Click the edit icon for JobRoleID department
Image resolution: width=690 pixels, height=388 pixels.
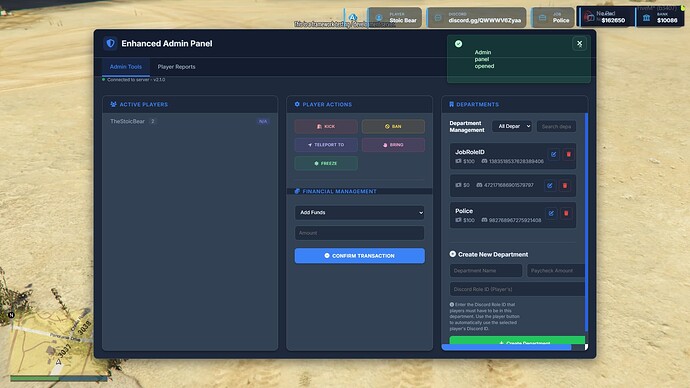554,154
